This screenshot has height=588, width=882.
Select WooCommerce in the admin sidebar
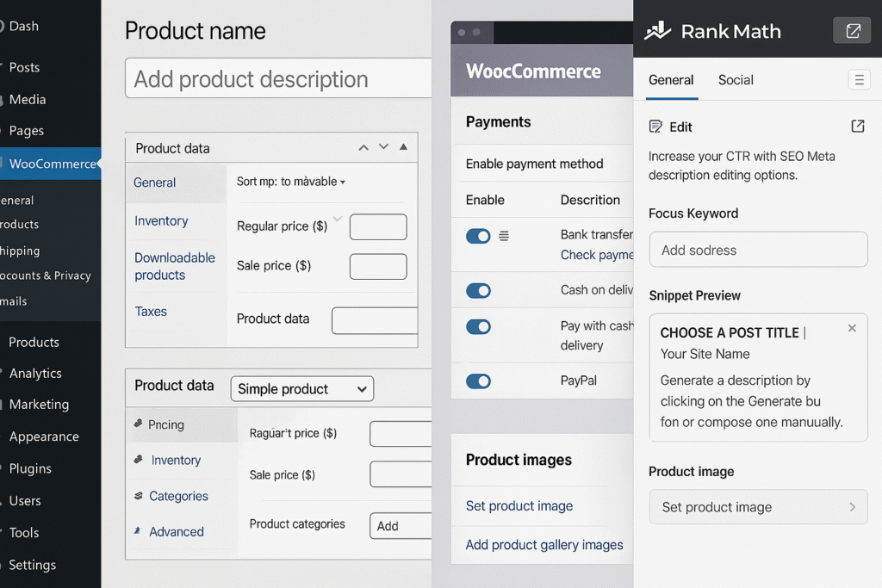click(x=51, y=164)
